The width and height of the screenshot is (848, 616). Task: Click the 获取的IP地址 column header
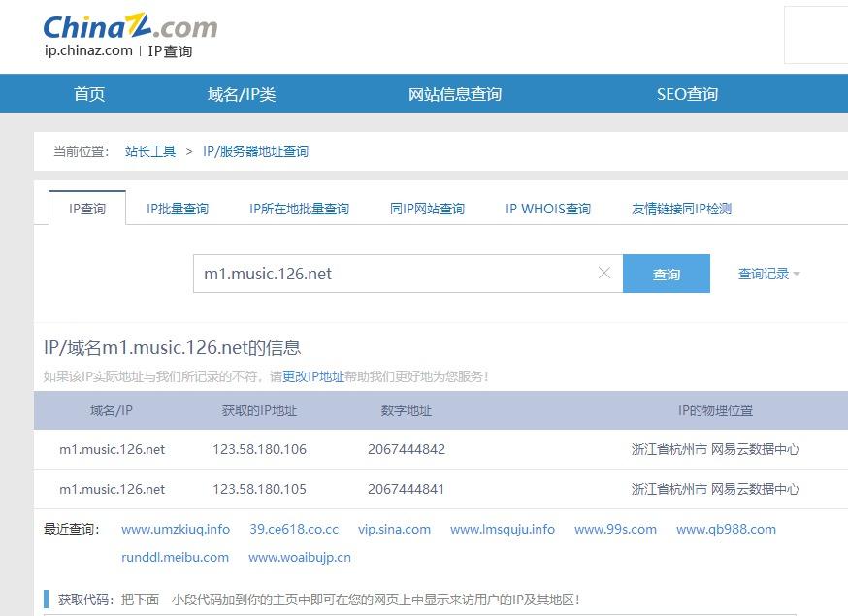[260, 410]
